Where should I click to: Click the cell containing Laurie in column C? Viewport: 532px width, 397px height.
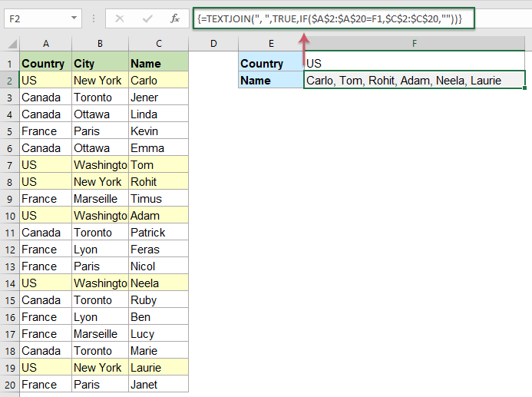pyautogui.click(x=158, y=368)
